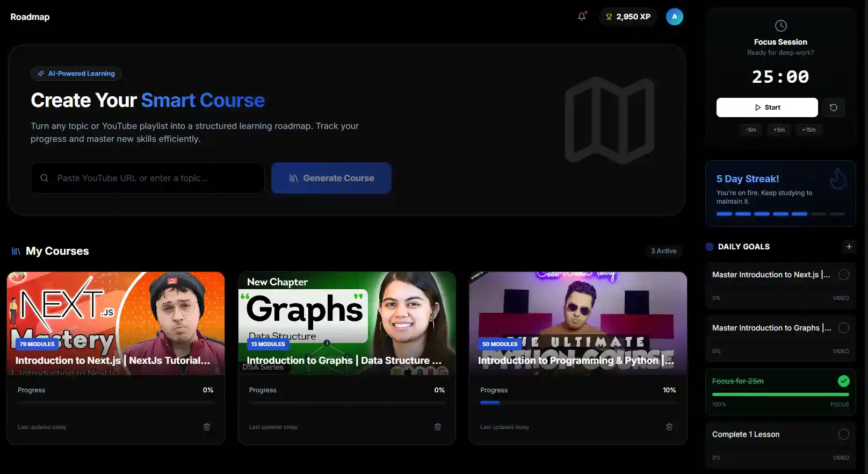
Task: Click the focus session clock icon
Action: [x=781, y=26]
